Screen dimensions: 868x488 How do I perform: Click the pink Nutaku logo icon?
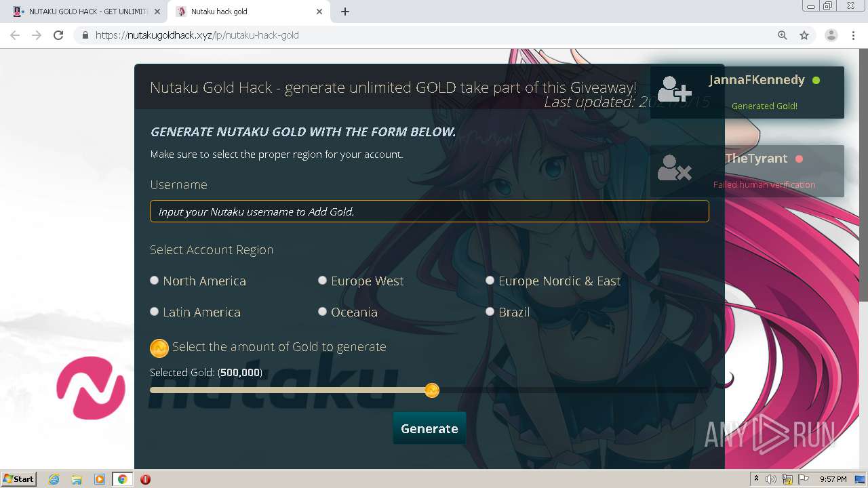(x=90, y=388)
